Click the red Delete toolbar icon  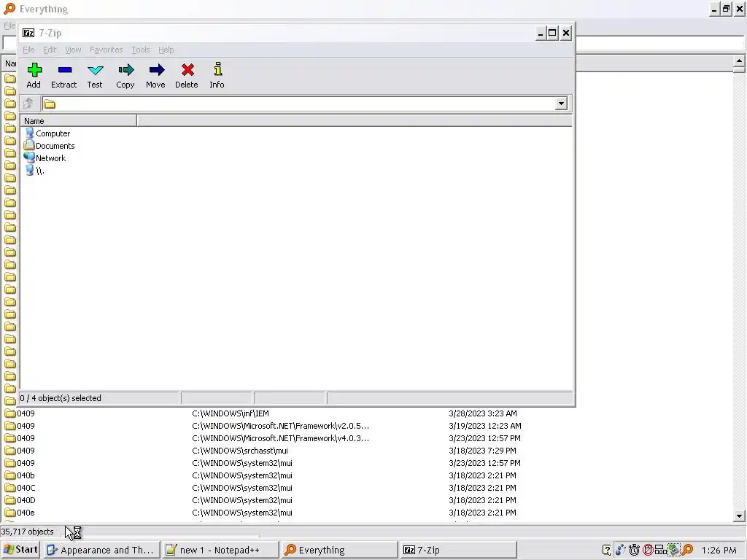tap(187, 70)
